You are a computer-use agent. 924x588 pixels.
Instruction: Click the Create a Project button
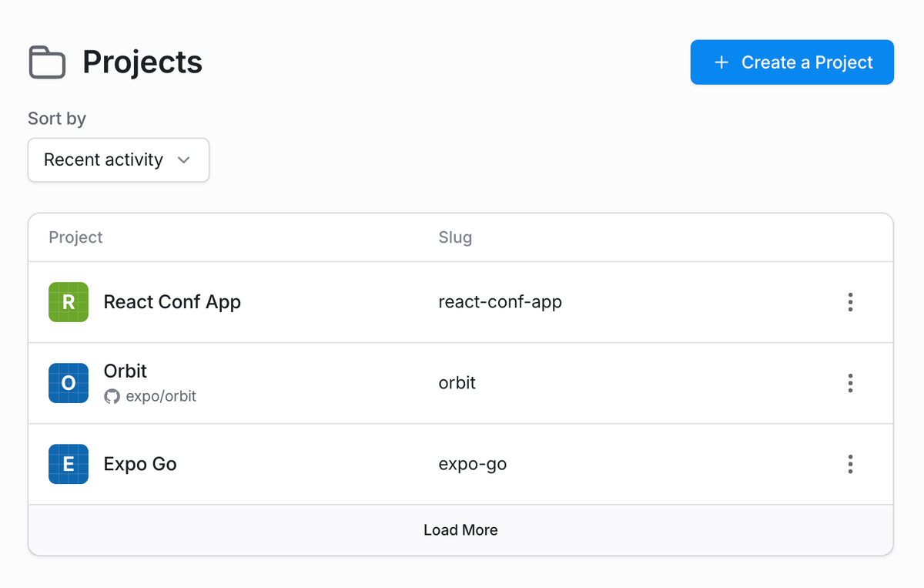tap(792, 62)
